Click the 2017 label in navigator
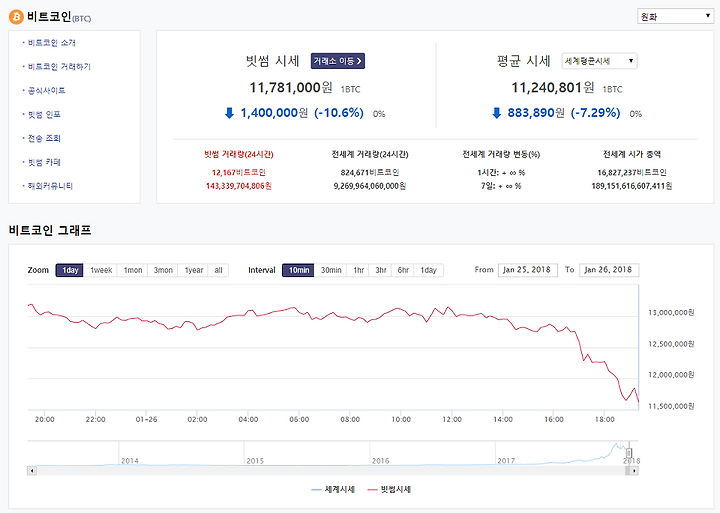The height and width of the screenshot is (513, 720). point(506,461)
